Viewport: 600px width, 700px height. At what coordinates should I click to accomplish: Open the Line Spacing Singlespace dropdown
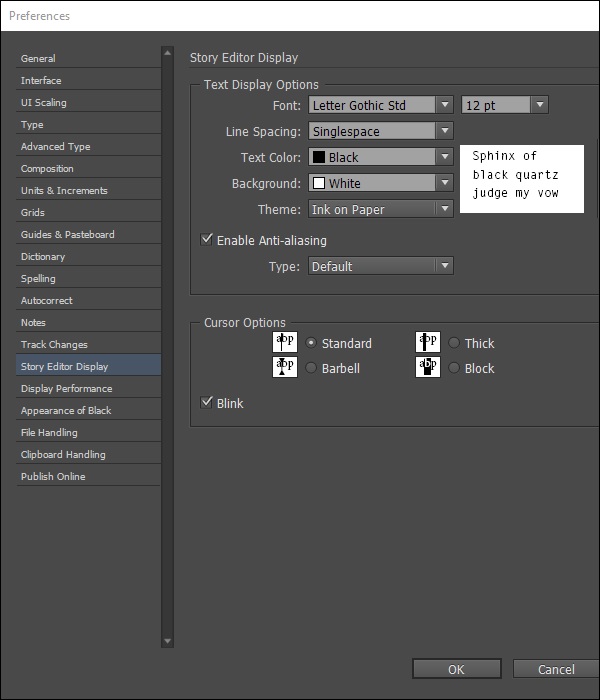[x=445, y=131]
